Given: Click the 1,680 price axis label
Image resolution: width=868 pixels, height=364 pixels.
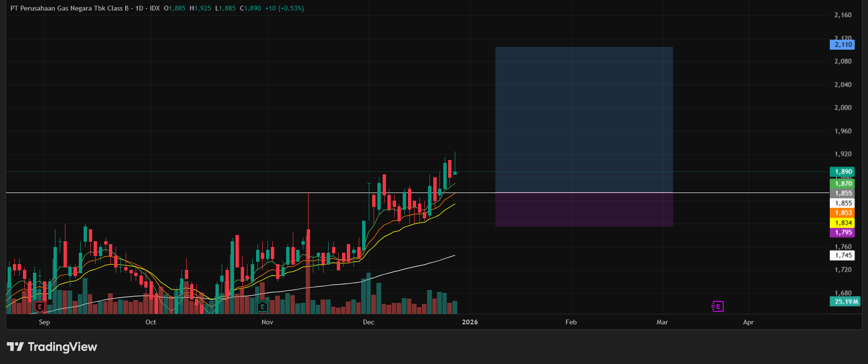Looking at the screenshot, I should [x=843, y=293].
